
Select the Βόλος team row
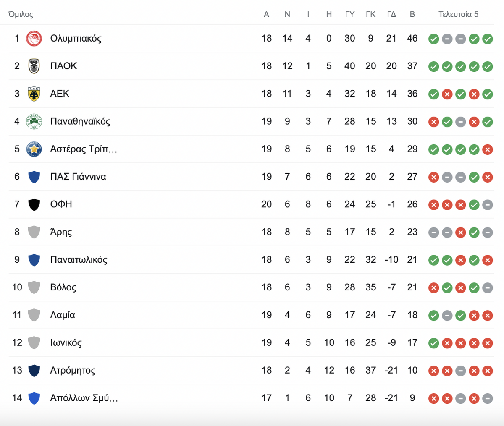[x=251, y=287]
